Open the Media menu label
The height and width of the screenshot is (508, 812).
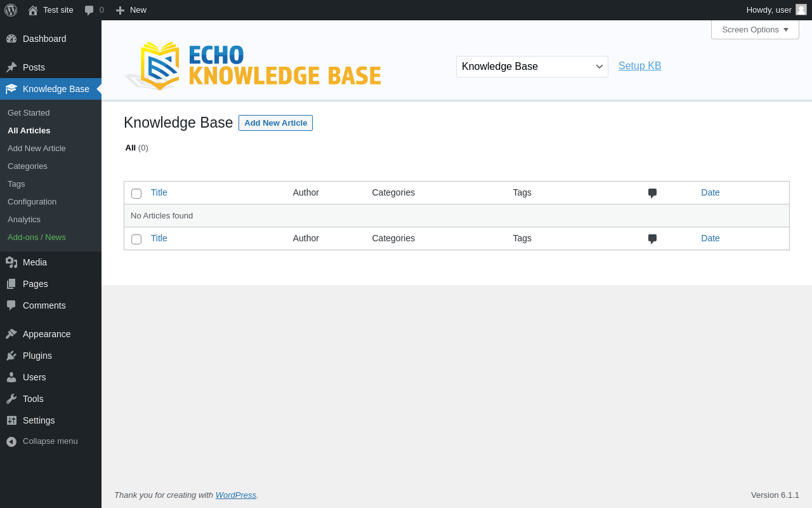tap(35, 262)
